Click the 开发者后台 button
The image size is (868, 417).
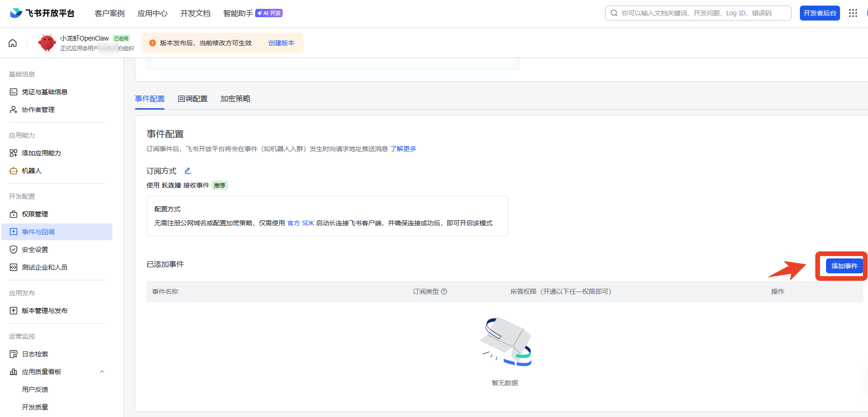tap(819, 13)
